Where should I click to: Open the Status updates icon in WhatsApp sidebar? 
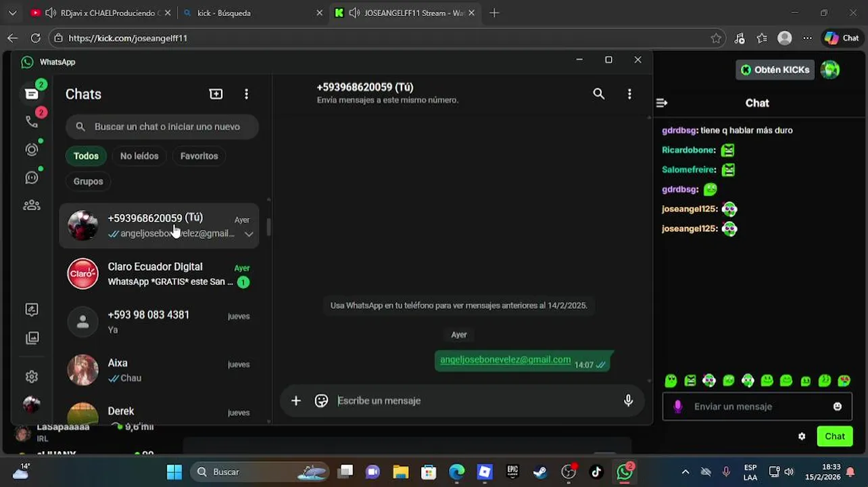pos(32,149)
